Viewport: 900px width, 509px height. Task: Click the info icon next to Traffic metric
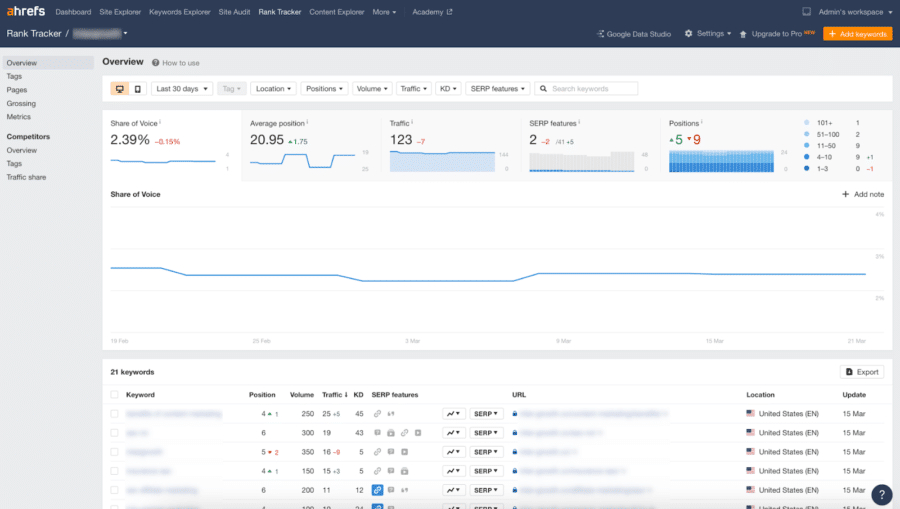click(412, 122)
